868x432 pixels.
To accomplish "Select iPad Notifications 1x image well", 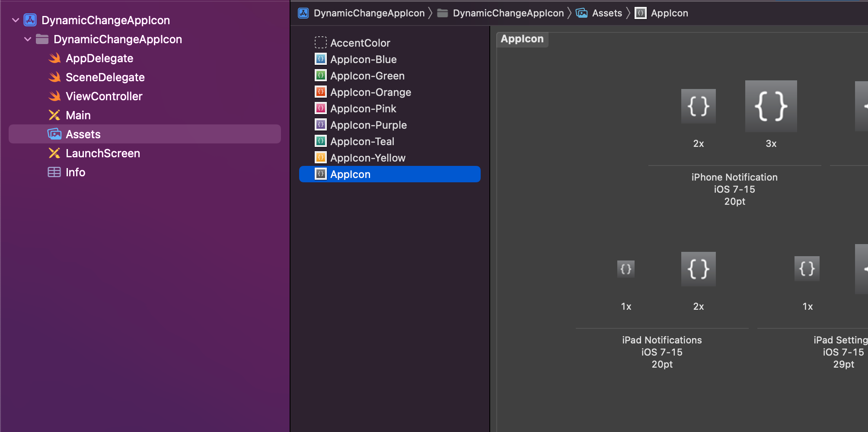I will tap(625, 269).
